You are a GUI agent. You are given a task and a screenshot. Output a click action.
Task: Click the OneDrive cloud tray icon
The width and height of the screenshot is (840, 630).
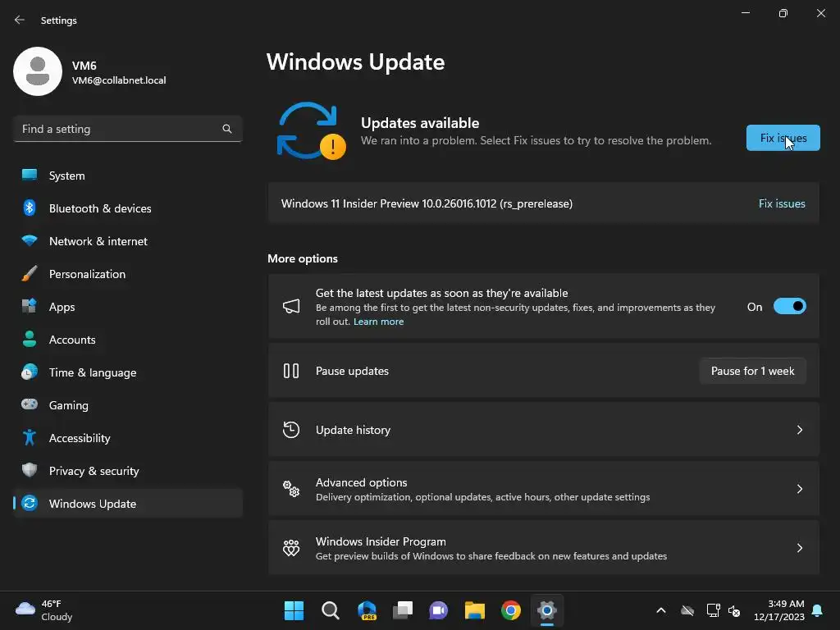687,610
